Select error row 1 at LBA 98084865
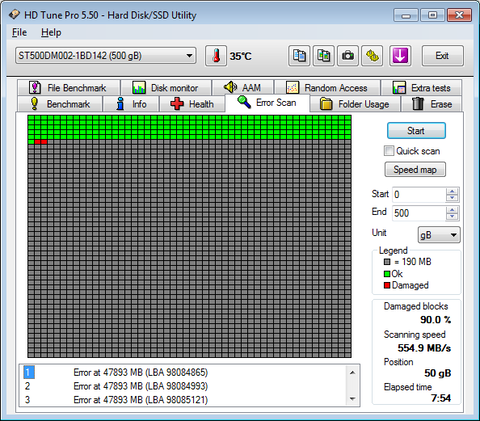This screenshot has width=480, height=421. tap(183, 372)
